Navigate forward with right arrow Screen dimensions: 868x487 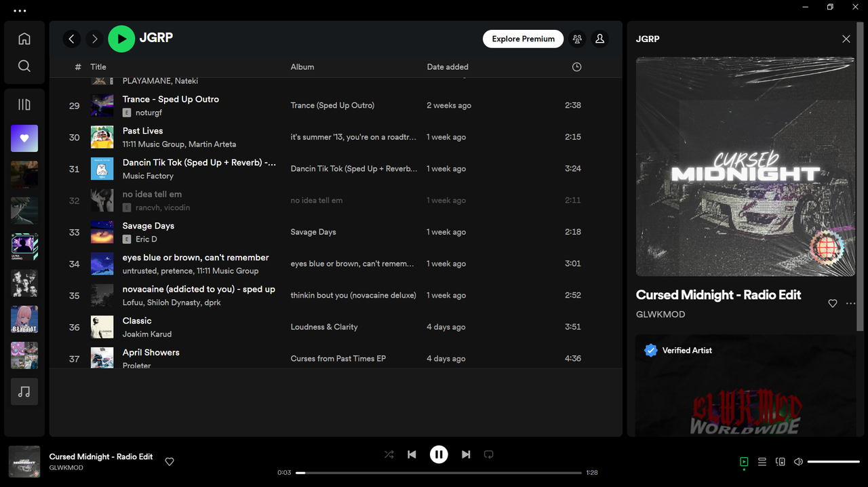tap(95, 39)
